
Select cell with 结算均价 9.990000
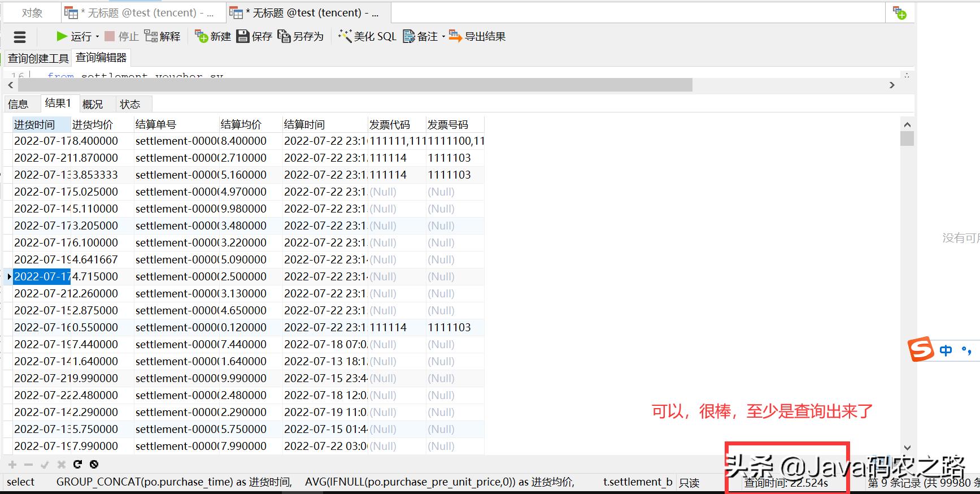[x=251, y=378]
